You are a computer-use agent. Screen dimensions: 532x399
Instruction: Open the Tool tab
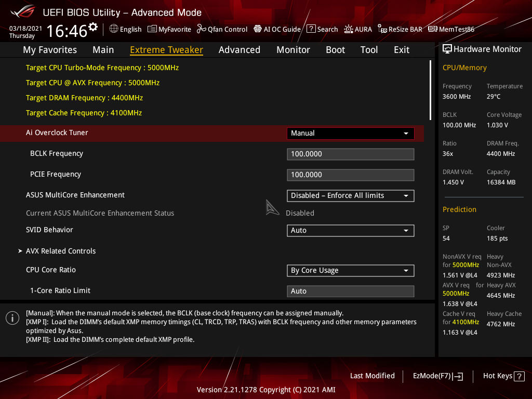pos(369,50)
